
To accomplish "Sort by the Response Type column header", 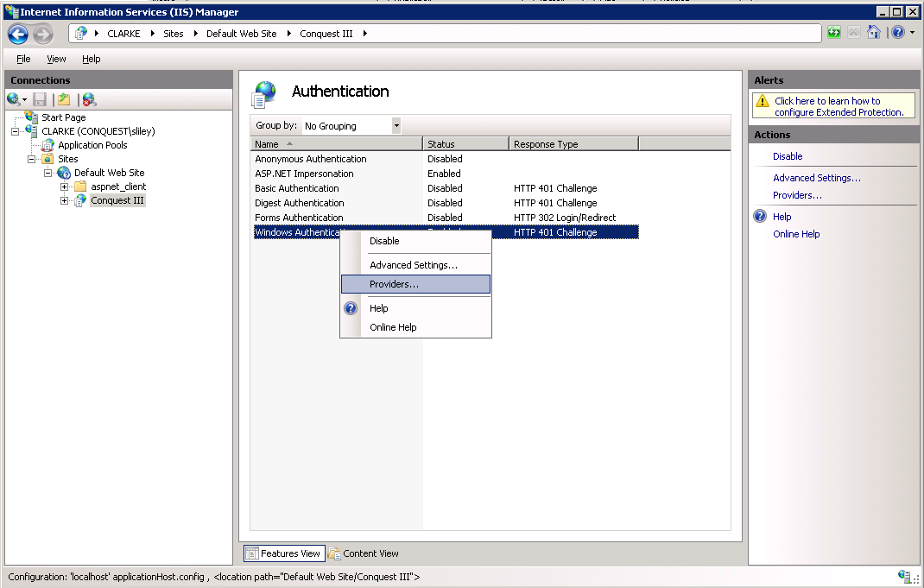I will click(x=574, y=143).
